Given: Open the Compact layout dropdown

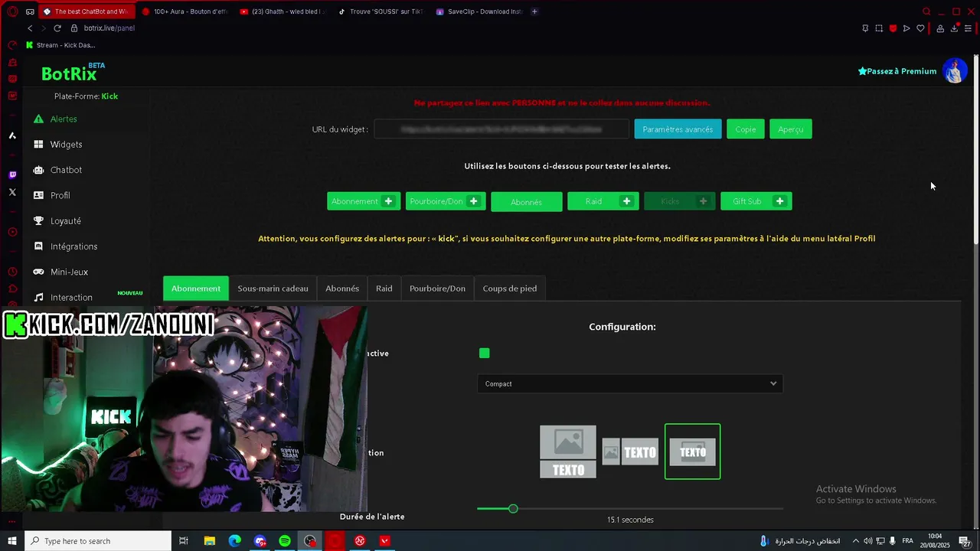Looking at the screenshot, I should pos(630,383).
